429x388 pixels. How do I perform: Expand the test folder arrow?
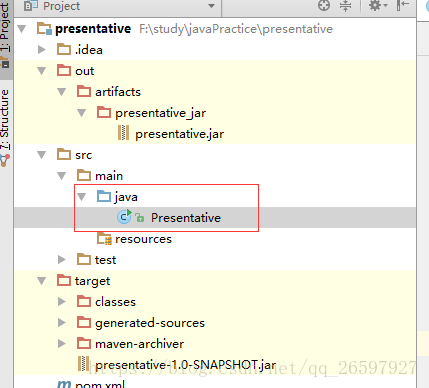[x=62, y=260]
